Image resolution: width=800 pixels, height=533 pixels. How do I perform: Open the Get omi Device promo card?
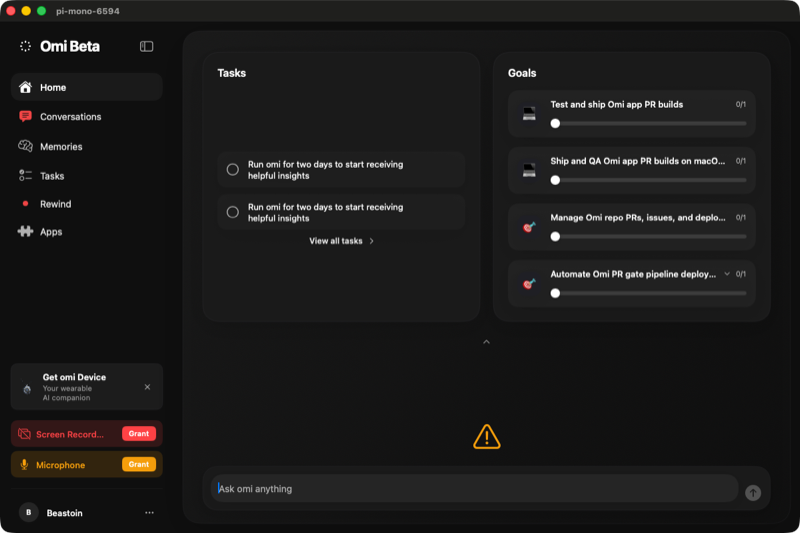[87, 387]
